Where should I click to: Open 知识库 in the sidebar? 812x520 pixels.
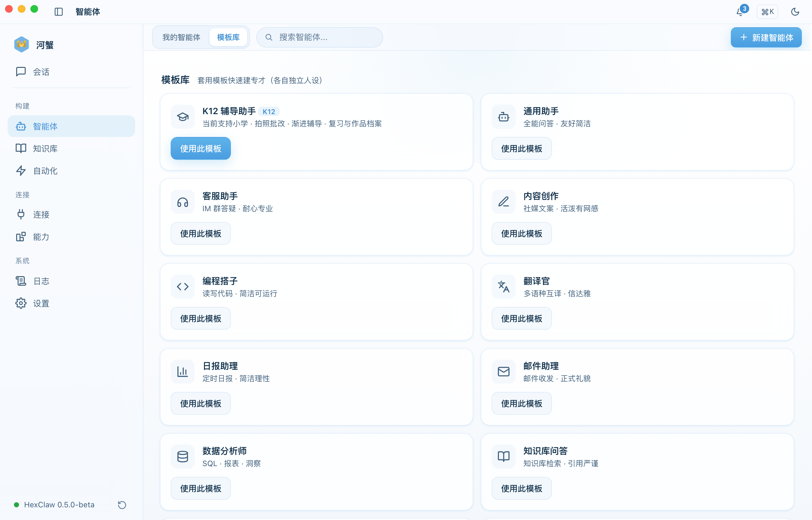(x=71, y=149)
